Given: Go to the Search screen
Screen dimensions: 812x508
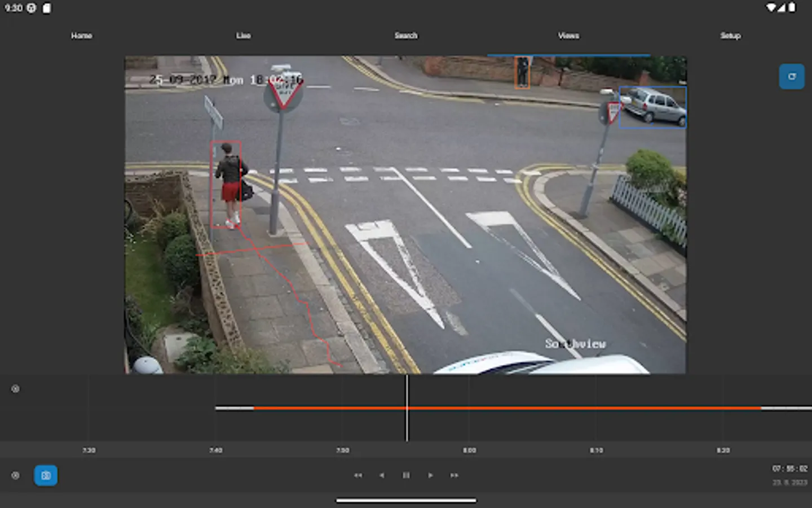Looking at the screenshot, I should 405,36.
